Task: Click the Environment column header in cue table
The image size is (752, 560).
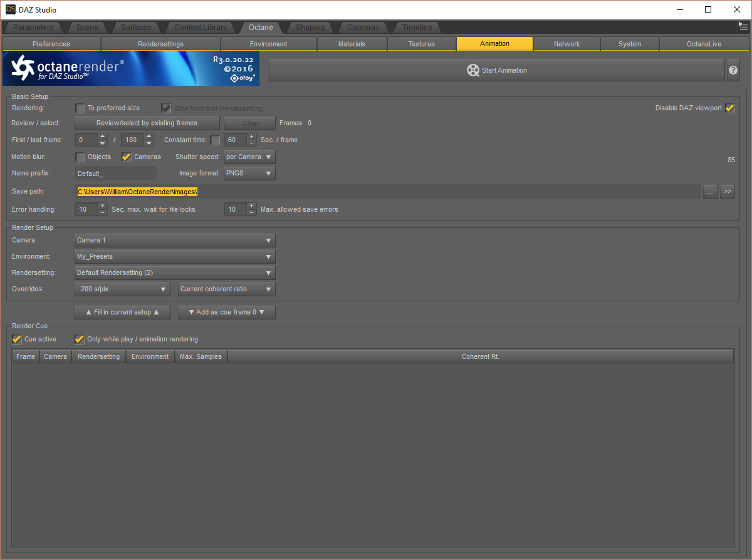Action: pos(150,356)
